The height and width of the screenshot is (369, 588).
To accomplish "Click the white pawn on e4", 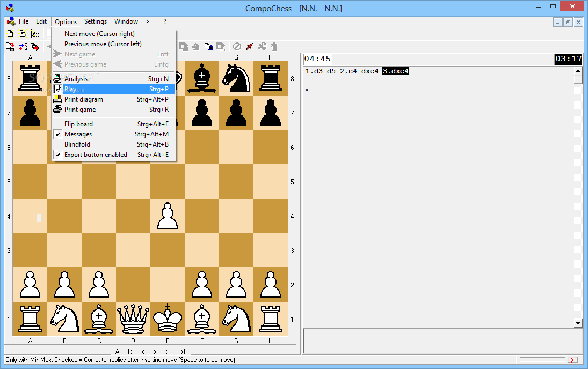I will point(167,216).
